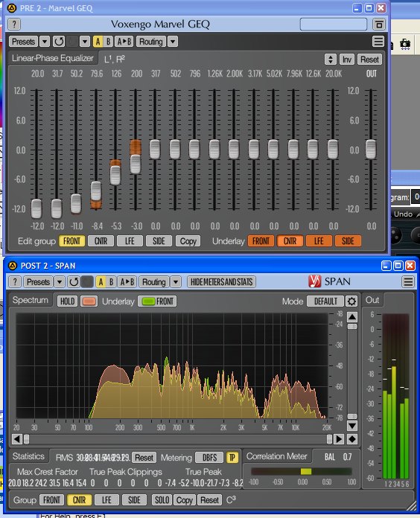420x518 pixels.
Task: Open Marvel GEQ help question-mark button
Action: pos(14,24)
